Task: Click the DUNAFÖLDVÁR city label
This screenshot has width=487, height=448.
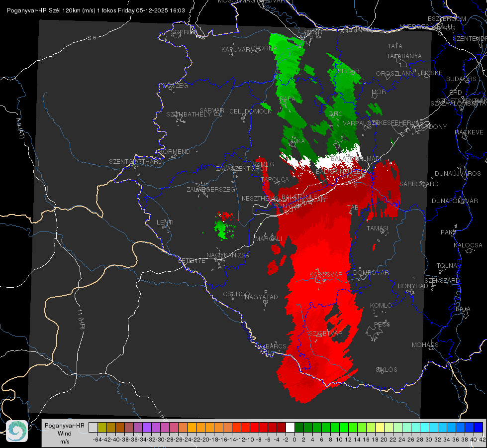Action: [x=455, y=201]
